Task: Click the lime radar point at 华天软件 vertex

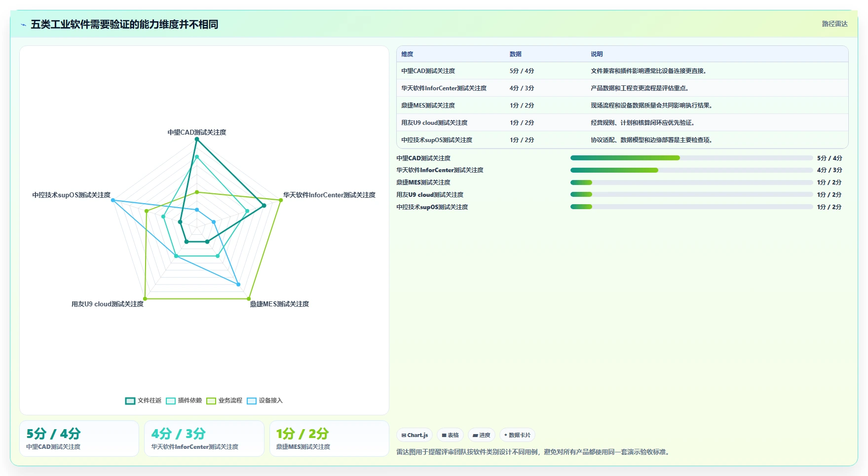Action: (281, 200)
